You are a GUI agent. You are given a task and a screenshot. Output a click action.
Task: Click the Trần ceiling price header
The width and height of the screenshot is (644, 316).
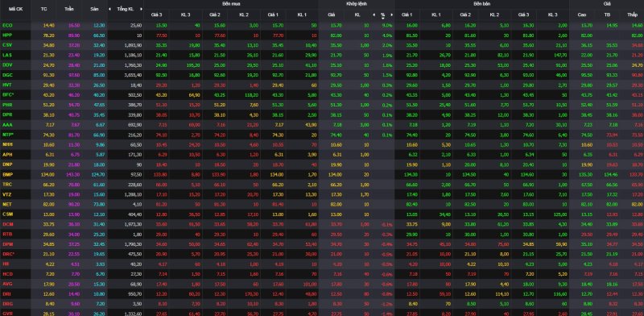[x=69, y=9]
